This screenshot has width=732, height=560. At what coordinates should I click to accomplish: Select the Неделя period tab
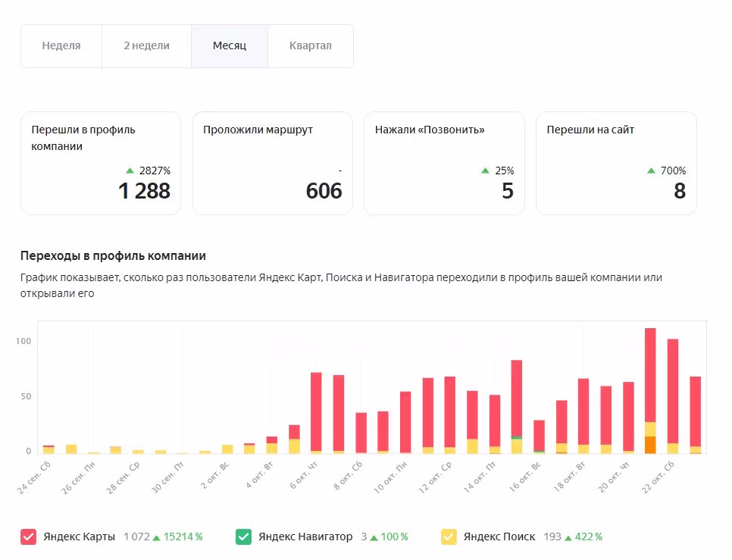(61, 45)
